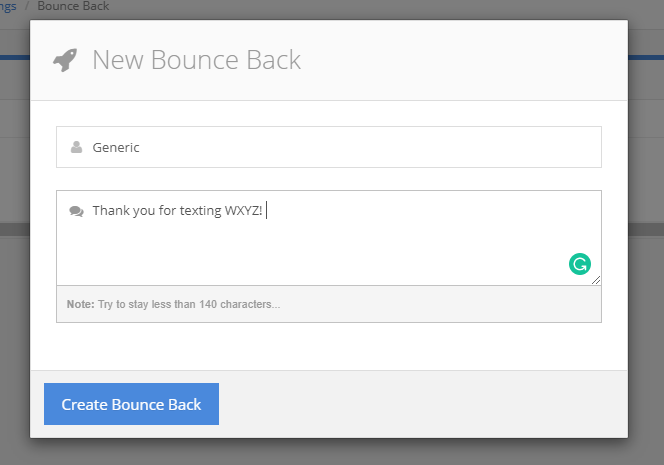The width and height of the screenshot is (664, 465).
Task: Click inside the Thank you message textarea
Action: coord(330,240)
